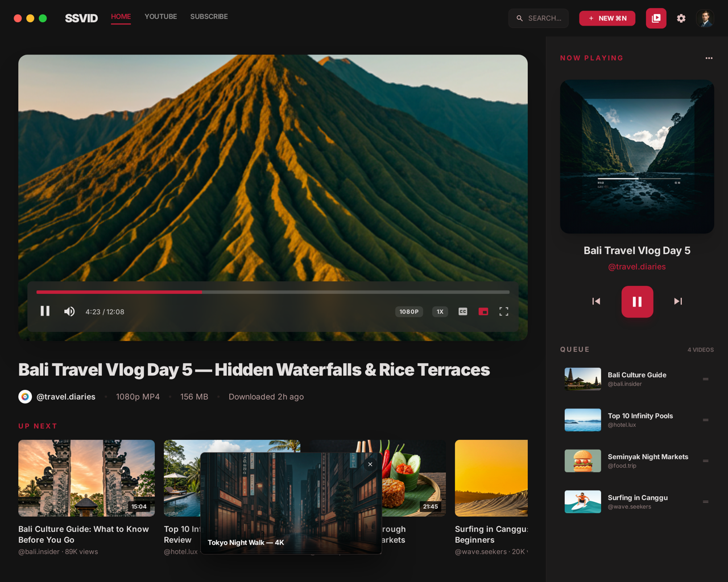Image resolution: width=728 pixels, height=582 pixels.
Task: Toggle closed captions with the CC button
Action: pos(462,311)
